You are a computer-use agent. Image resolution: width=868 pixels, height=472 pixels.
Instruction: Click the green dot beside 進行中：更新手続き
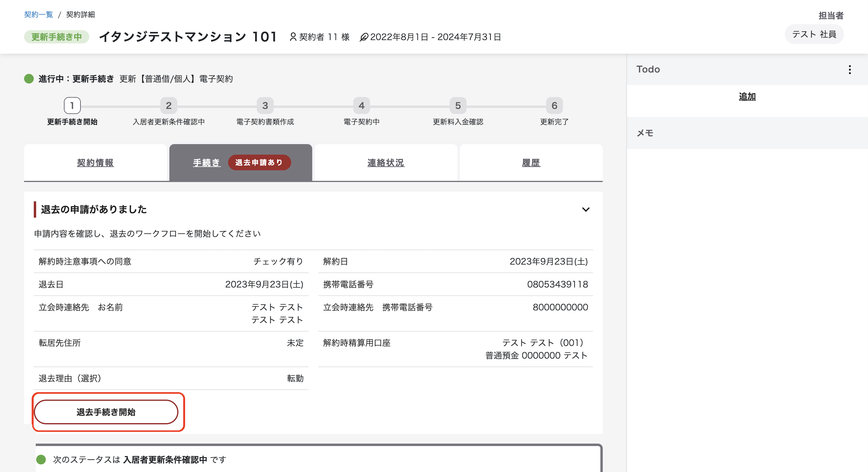(x=29, y=79)
